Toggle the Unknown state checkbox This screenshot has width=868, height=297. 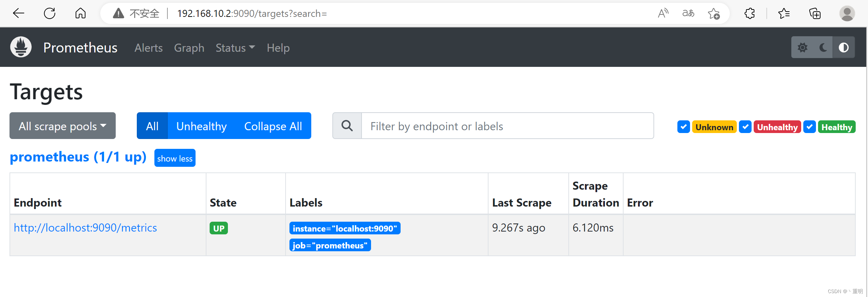pos(683,127)
